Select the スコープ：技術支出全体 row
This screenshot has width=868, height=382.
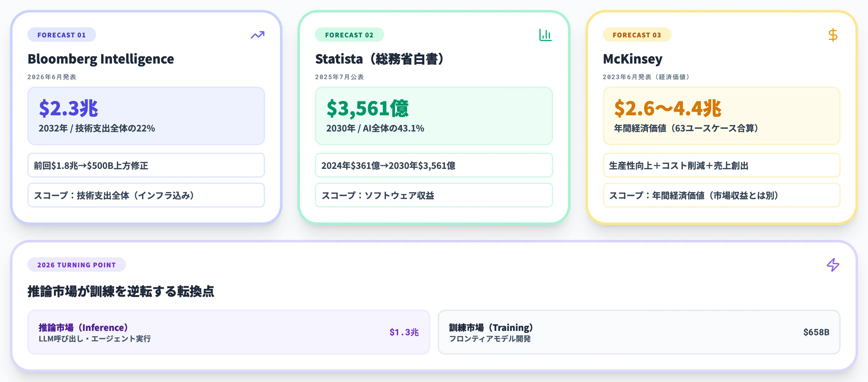146,195
